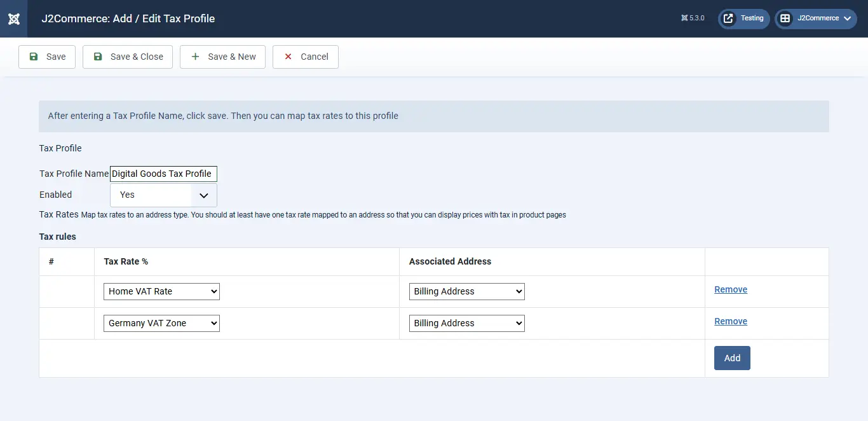The height and width of the screenshot is (421, 868).
Task: Click the 'Tax Profile' section heading
Action: pos(60,148)
